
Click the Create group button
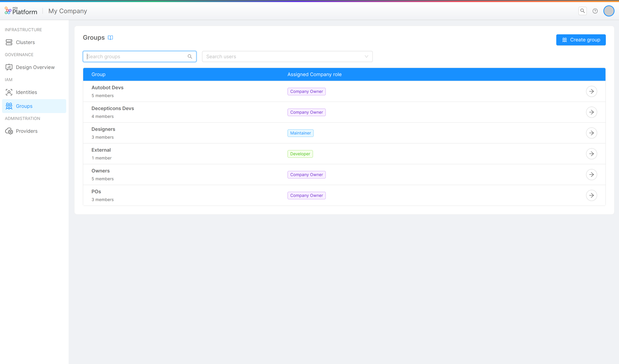tap(581, 40)
